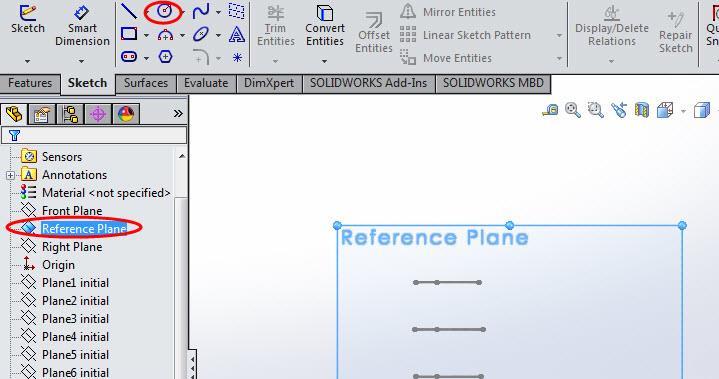Open the Smart Dimension dropdown arrow
Screen dimensions: 719x379
pyautogui.click(x=81, y=61)
